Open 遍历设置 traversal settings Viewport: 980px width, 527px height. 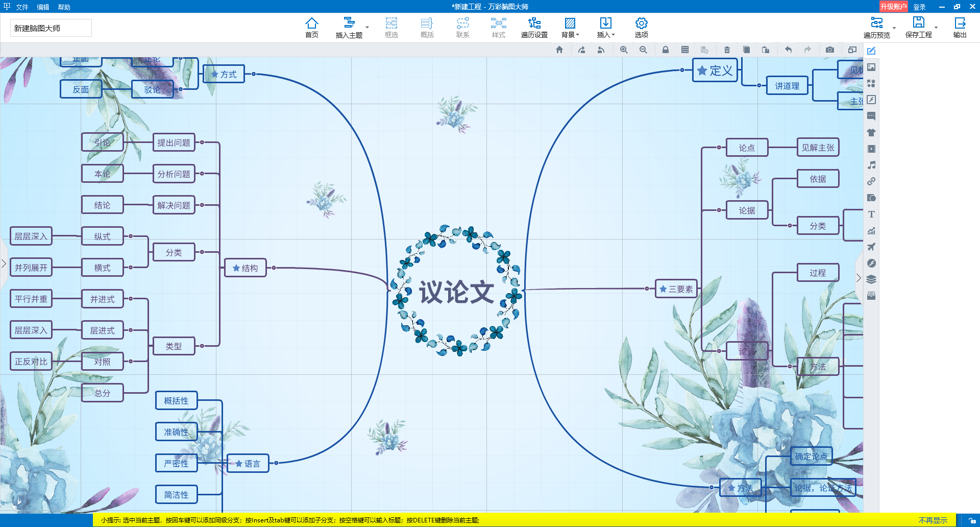point(534,28)
